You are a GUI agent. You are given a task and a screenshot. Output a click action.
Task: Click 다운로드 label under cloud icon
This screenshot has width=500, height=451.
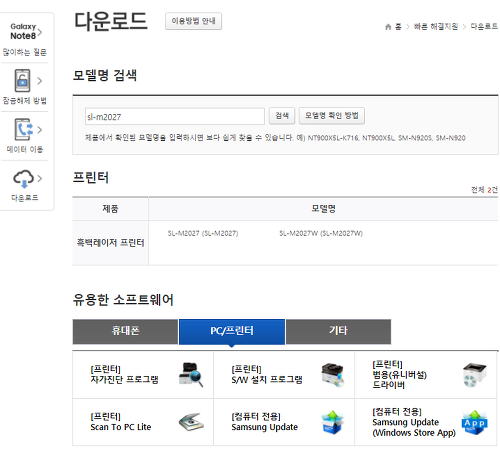tap(25, 198)
